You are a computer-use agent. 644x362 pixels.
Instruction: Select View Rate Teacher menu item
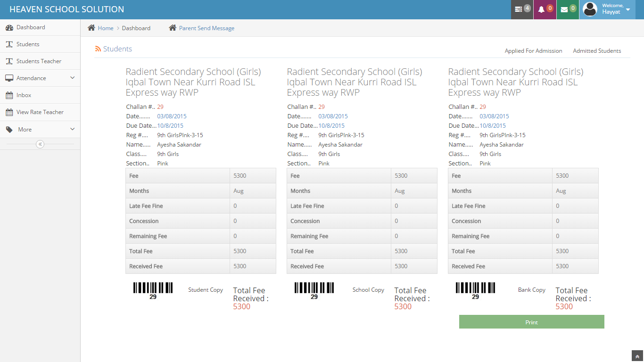click(x=40, y=112)
